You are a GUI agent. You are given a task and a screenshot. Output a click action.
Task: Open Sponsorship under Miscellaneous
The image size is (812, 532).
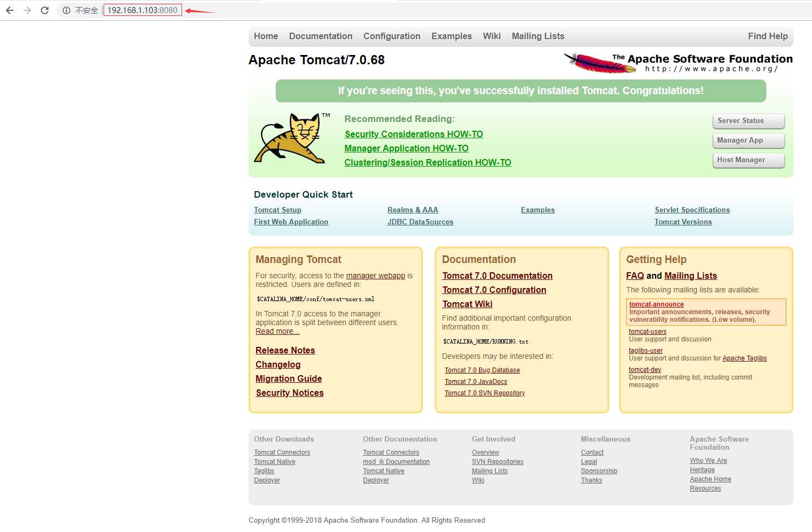point(599,471)
